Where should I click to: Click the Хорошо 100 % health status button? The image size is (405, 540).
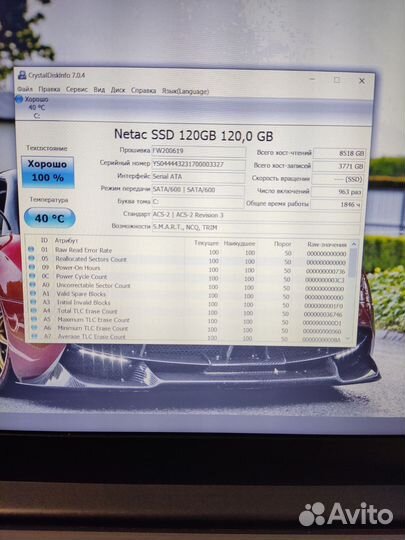coord(48,172)
